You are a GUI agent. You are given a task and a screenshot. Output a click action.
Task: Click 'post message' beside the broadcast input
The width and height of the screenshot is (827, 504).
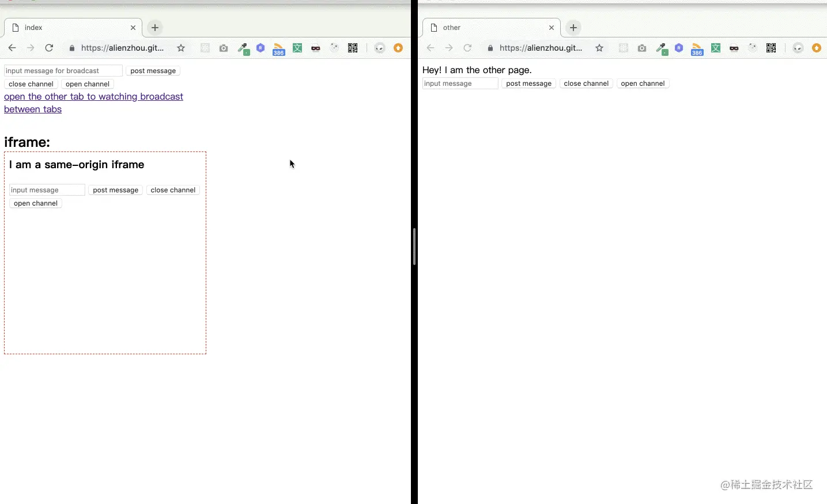click(x=153, y=71)
